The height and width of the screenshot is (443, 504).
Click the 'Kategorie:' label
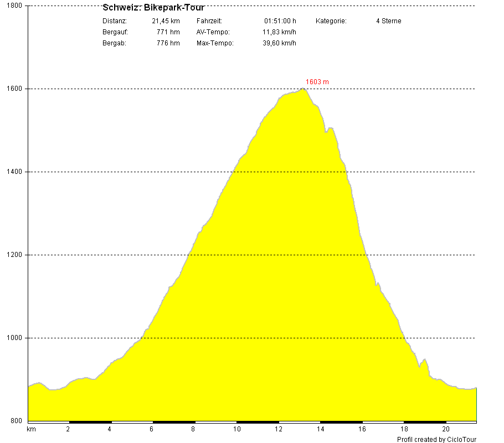click(331, 21)
